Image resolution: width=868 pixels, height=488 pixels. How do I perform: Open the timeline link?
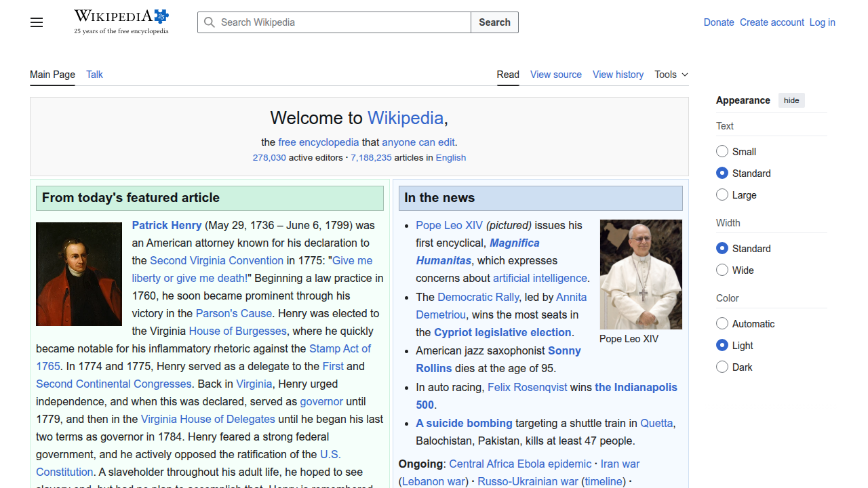[x=604, y=481]
